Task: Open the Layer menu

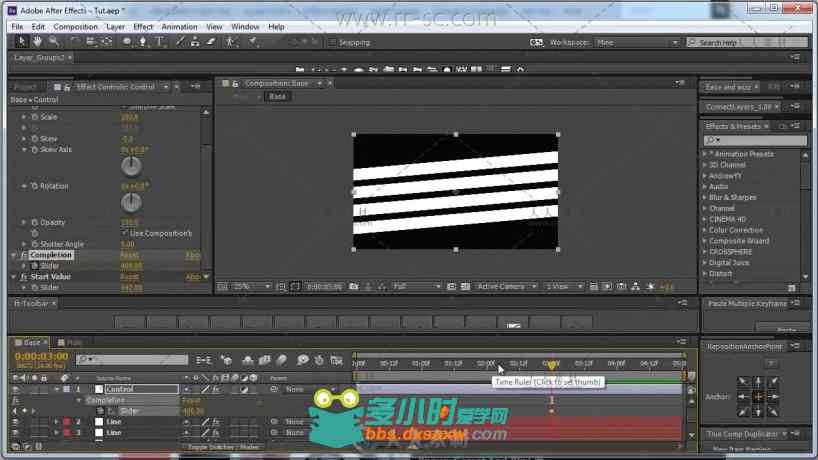Action: (115, 27)
